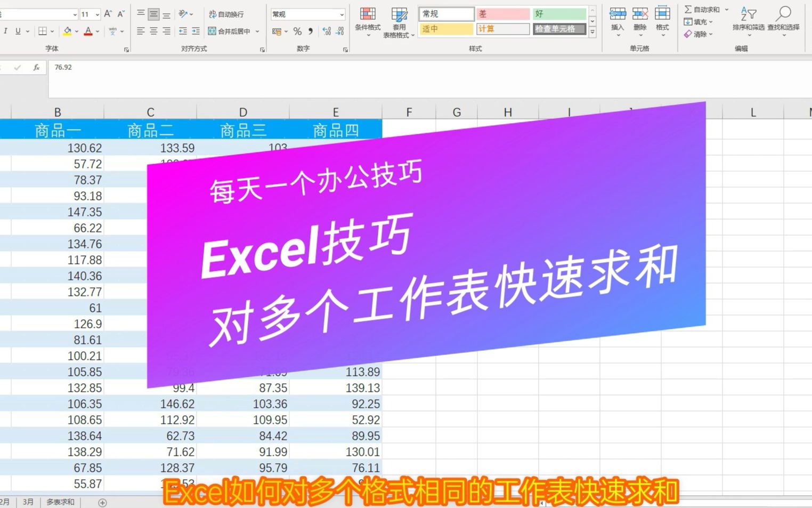Toggle middle vertical alignment
Screen dimensions: 812x508
[x=153, y=14]
